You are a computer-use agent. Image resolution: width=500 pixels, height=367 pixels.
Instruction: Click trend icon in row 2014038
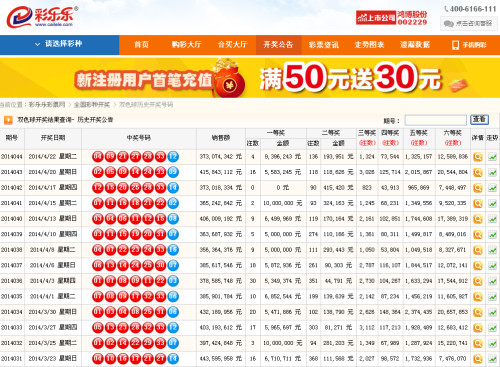pyautogui.click(x=492, y=250)
